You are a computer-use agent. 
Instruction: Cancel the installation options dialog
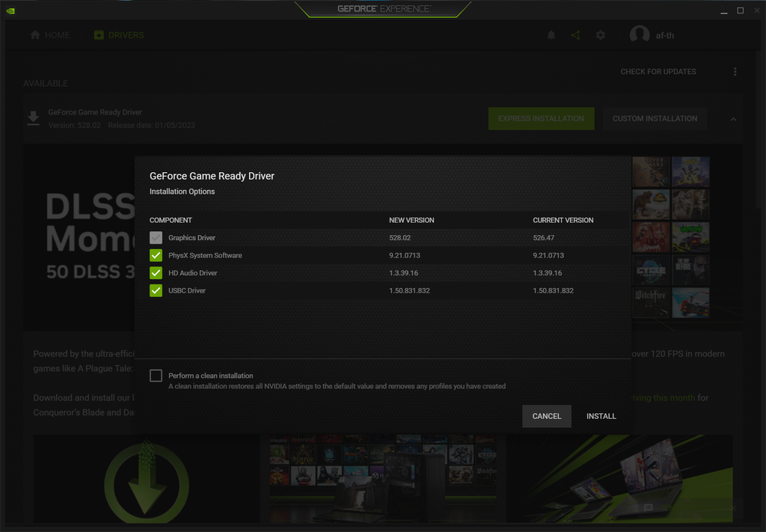[x=546, y=416]
